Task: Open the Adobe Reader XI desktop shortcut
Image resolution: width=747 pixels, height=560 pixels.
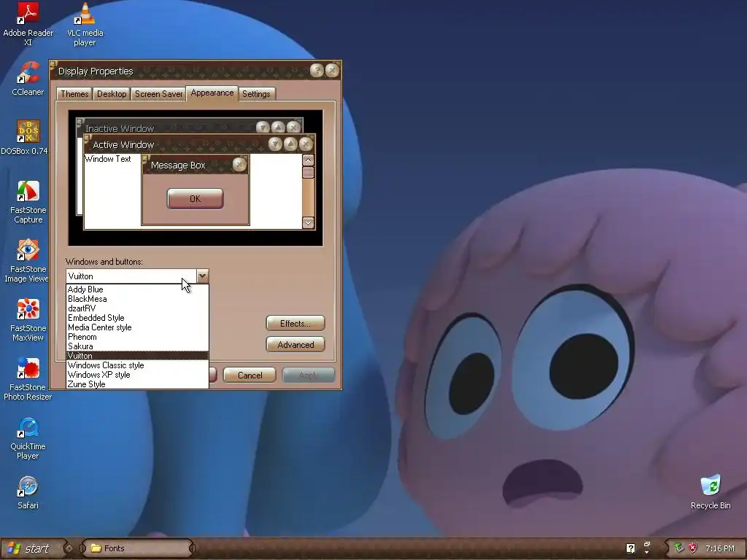Action: tap(28, 24)
